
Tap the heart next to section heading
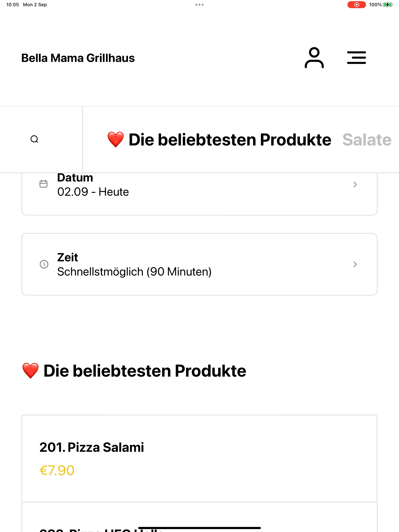(x=30, y=371)
